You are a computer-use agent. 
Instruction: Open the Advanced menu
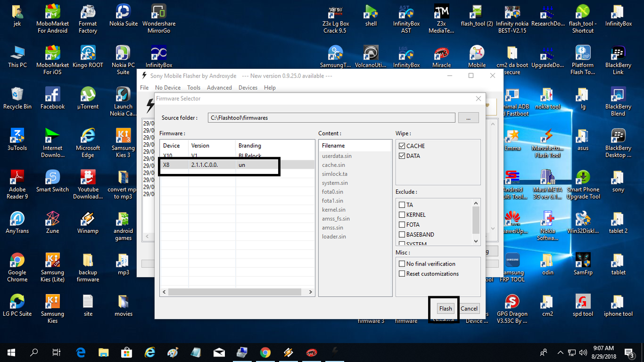pyautogui.click(x=219, y=87)
